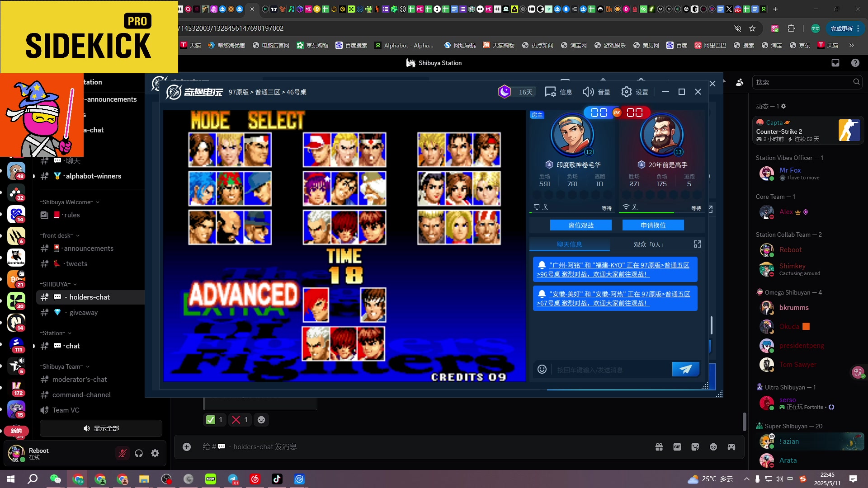Open Capta Counter-Strike 2 activity card

(808, 131)
